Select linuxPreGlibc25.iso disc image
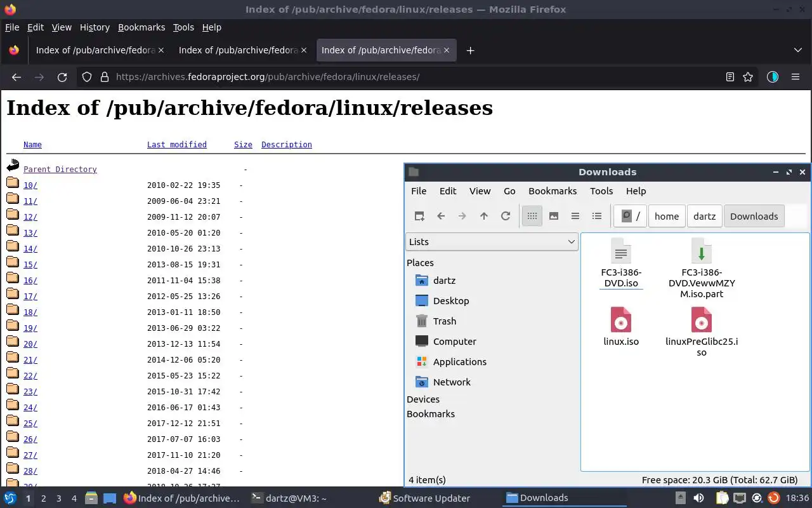This screenshot has height=508, width=812. pos(702,331)
